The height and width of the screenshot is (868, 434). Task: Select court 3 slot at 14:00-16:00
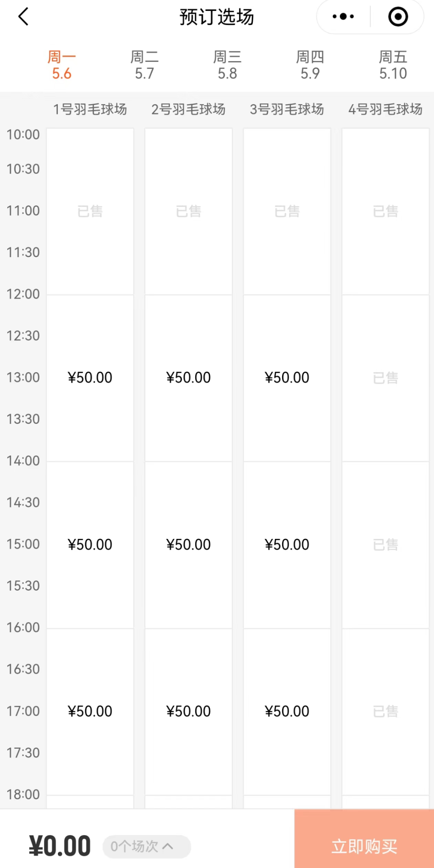pyautogui.click(x=287, y=545)
